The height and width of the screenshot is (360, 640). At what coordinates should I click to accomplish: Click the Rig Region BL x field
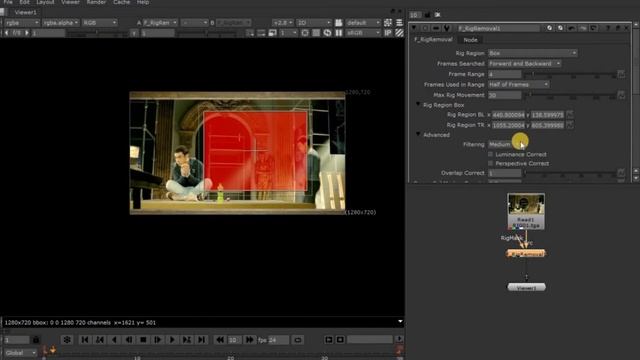(x=508, y=115)
